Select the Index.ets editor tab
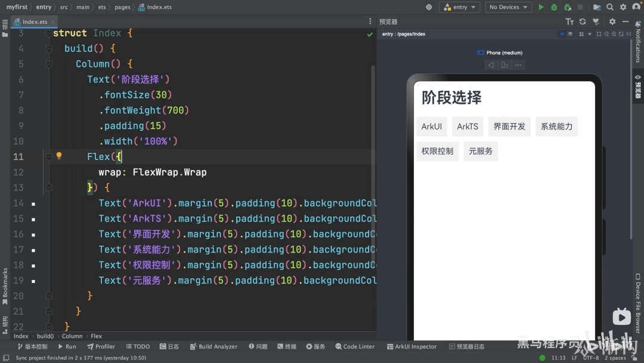644x363 pixels. point(35,21)
